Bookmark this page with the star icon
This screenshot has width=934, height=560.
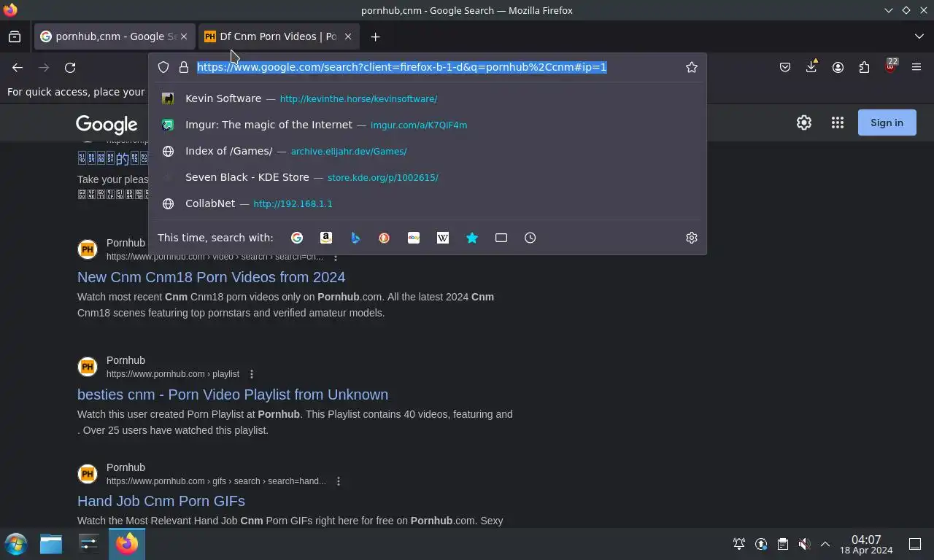point(692,67)
